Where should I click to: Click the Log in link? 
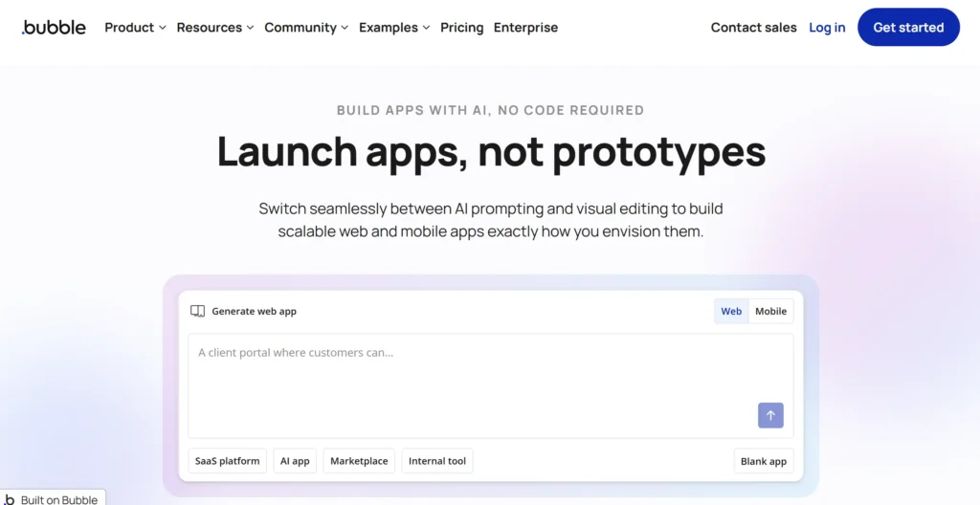click(x=827, y=28)
